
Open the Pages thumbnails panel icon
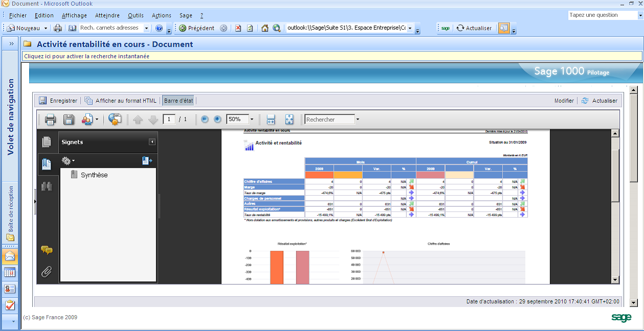click(47, 142)
